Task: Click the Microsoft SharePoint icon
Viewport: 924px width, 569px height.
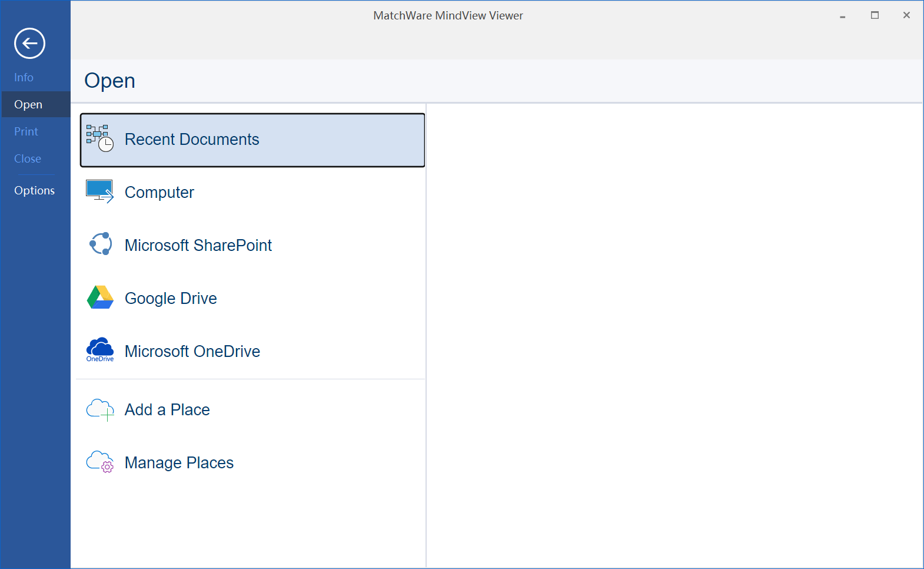Action: pos(100,244)
